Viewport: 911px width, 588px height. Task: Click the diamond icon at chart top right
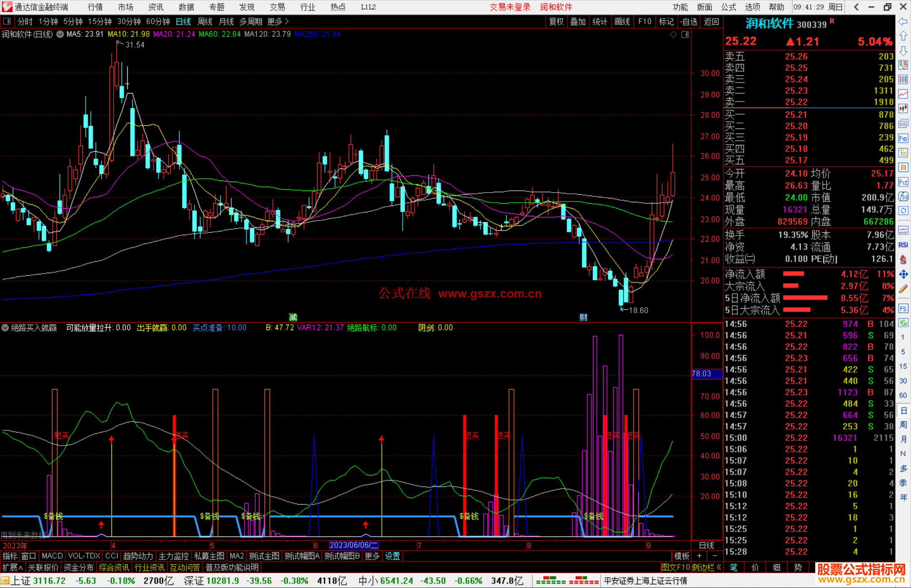pos(674,35)
